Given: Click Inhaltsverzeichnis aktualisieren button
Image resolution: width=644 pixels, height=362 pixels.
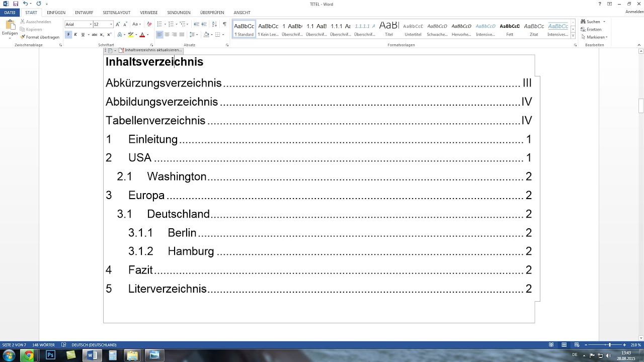Looking at the screenshot, I should (x=150, y=50).
